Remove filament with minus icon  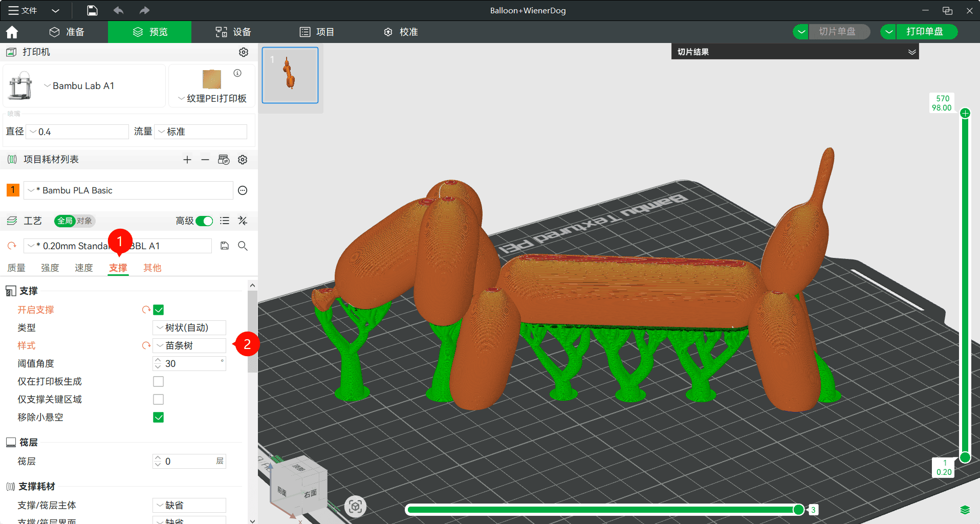click(205, 160)
